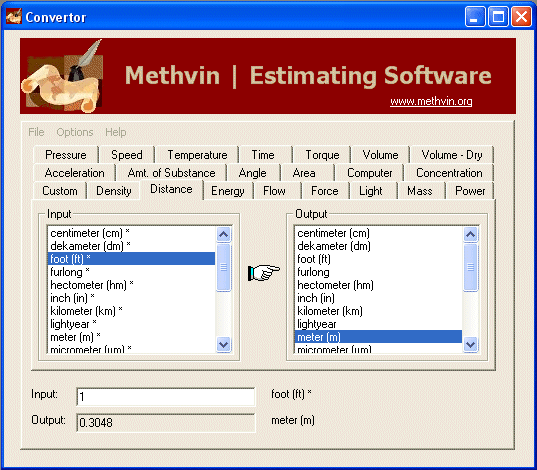Viewport: 537px width, 470px height.
Task: Click Output list scroll up arrow
Action: (x=471, y=235)
